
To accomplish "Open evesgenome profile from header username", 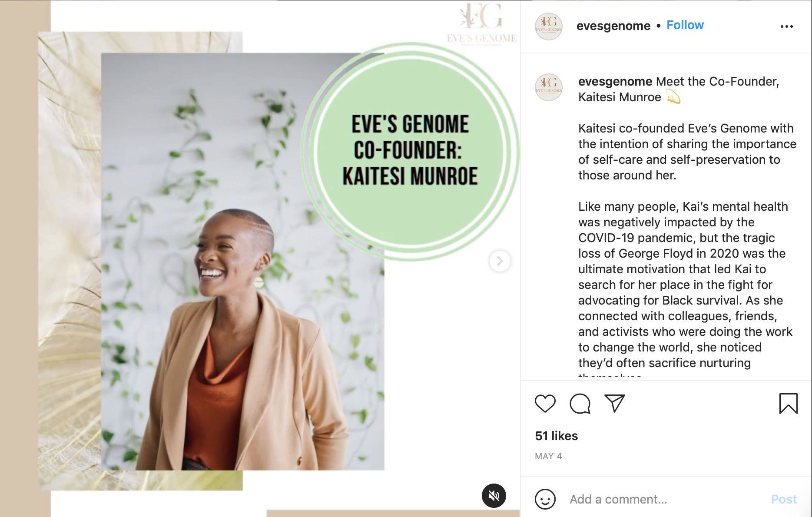I will [x=613, y=26].
